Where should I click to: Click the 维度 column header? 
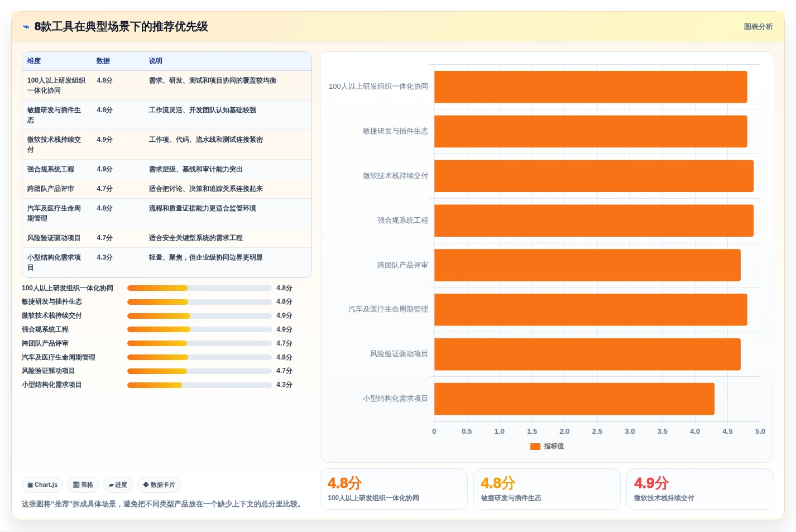[x=34, y=61]
